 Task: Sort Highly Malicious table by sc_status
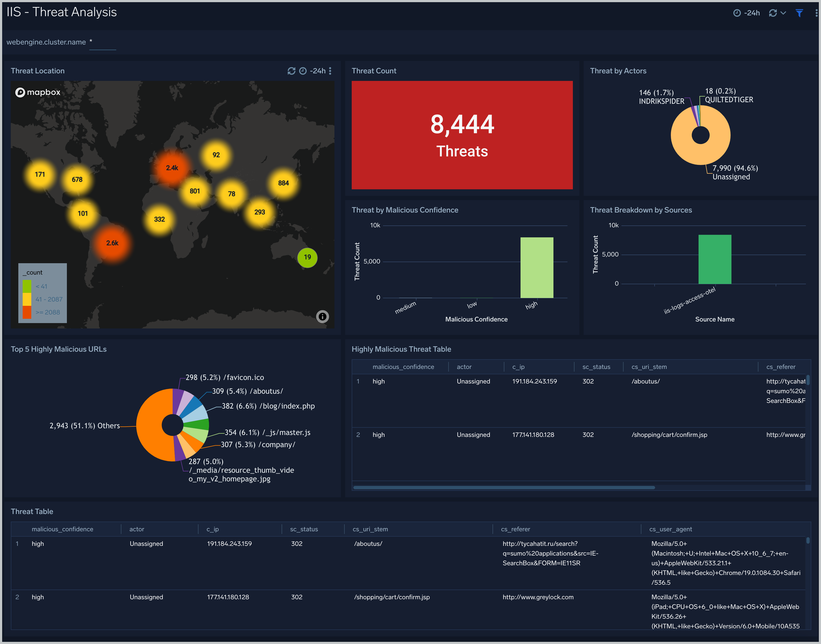coord(596,367)
